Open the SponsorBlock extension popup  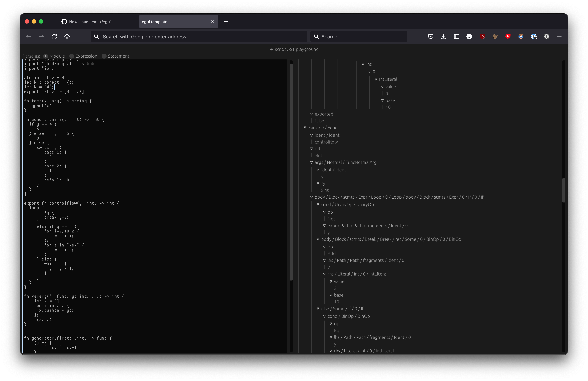(508, 37)
